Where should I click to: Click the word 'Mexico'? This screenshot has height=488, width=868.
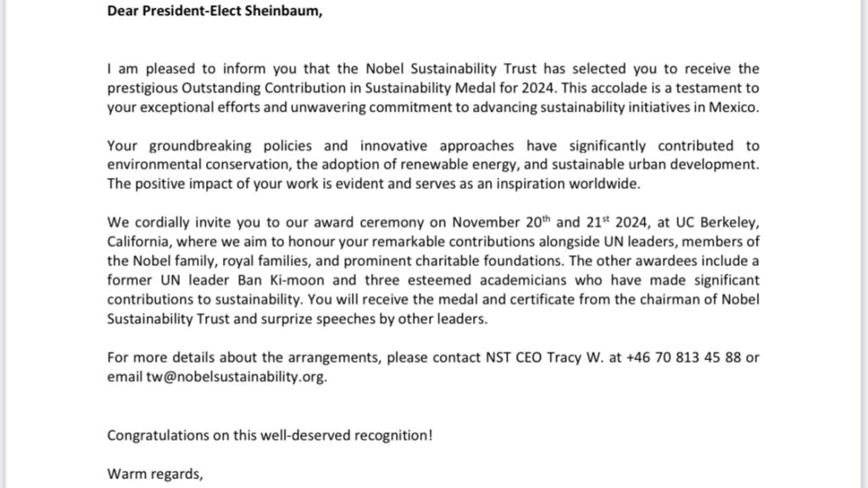coord(732,108)
